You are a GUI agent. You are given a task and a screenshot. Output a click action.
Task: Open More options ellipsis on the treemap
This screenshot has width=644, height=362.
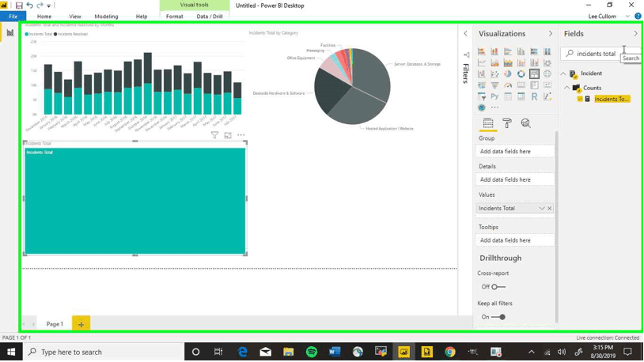point(241,135)
